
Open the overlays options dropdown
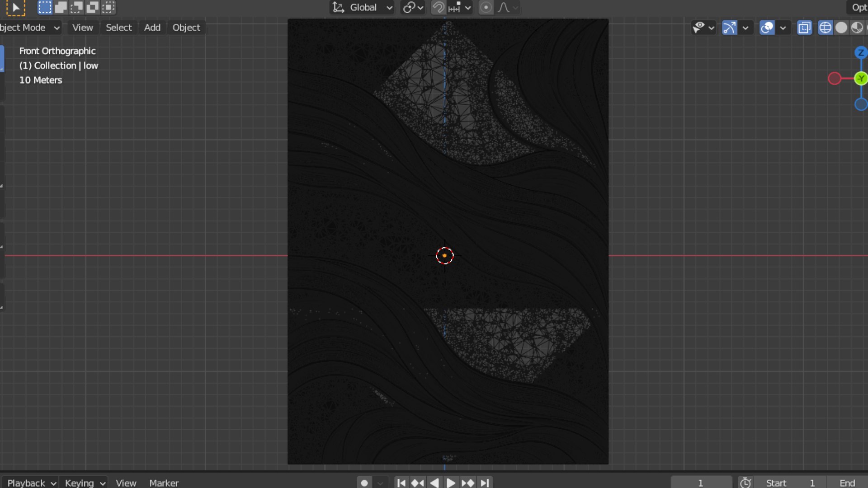tap(783, 28)
